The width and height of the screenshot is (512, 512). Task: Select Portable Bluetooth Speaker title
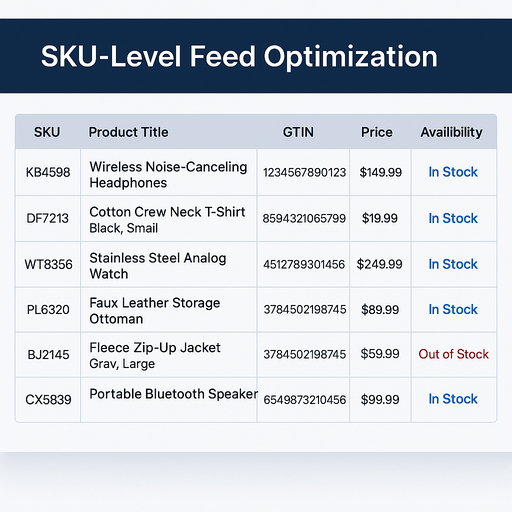(173, 394)
